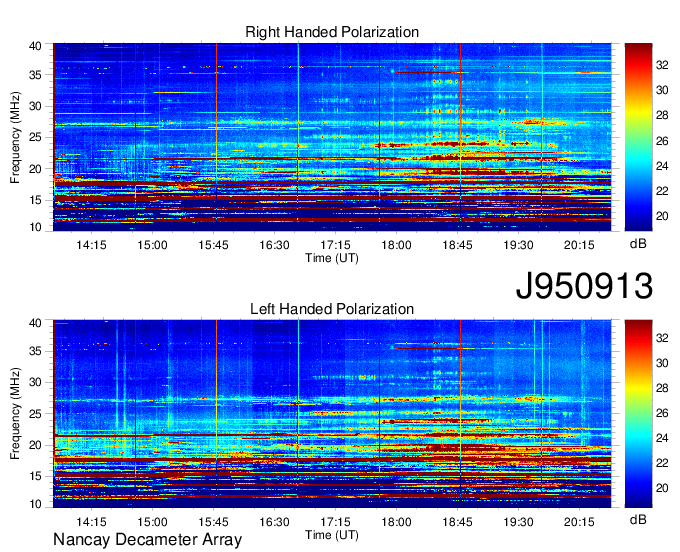Viewport: 680px width, 552px height.
Task: Click the 15 frequency tick on bottom plot
Action: [36, 476]
